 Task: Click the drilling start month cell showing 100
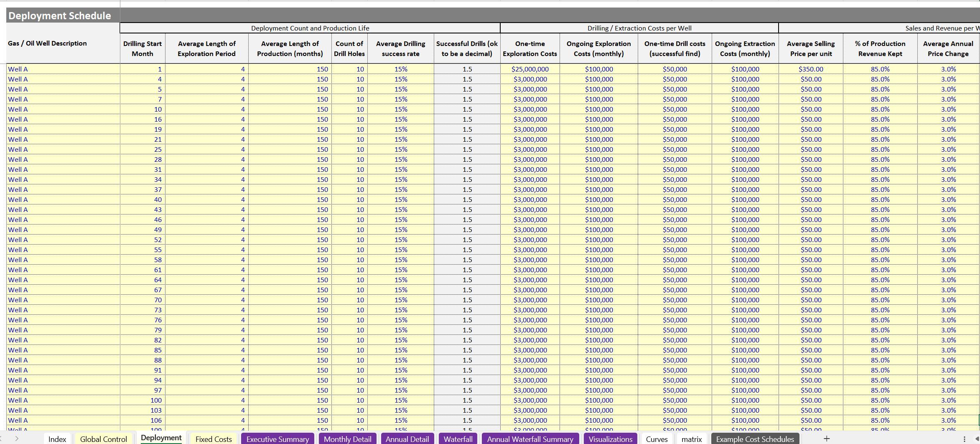[x=143, y=400]
